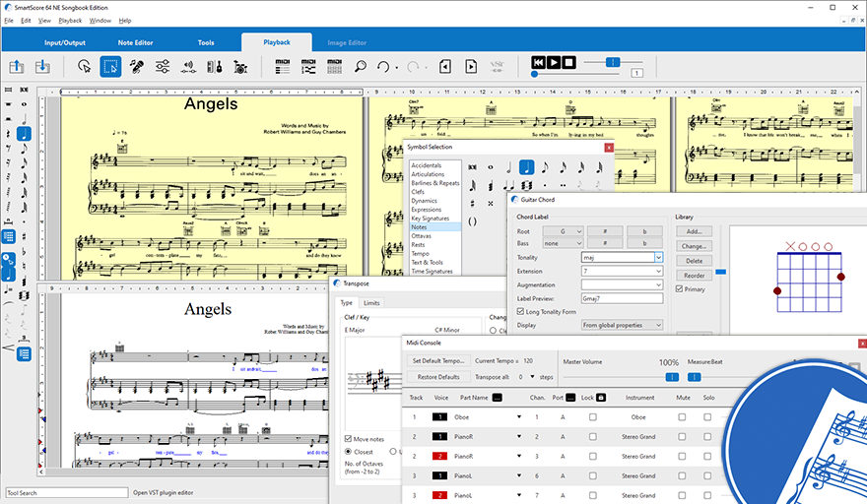Image resolution: width=867 pixels, height=504 pixels.
Task: Click the download/import file icon in toolbar
Action: click(42, 67)
